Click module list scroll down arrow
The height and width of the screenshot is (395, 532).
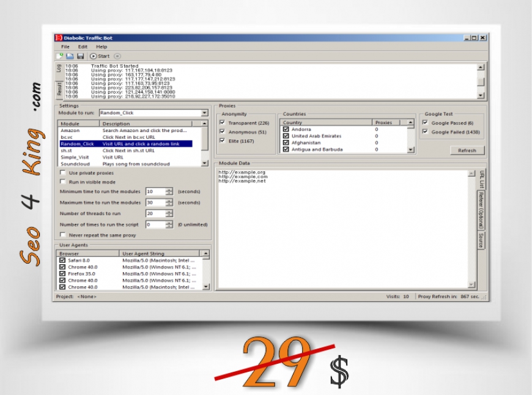point(205,163)
